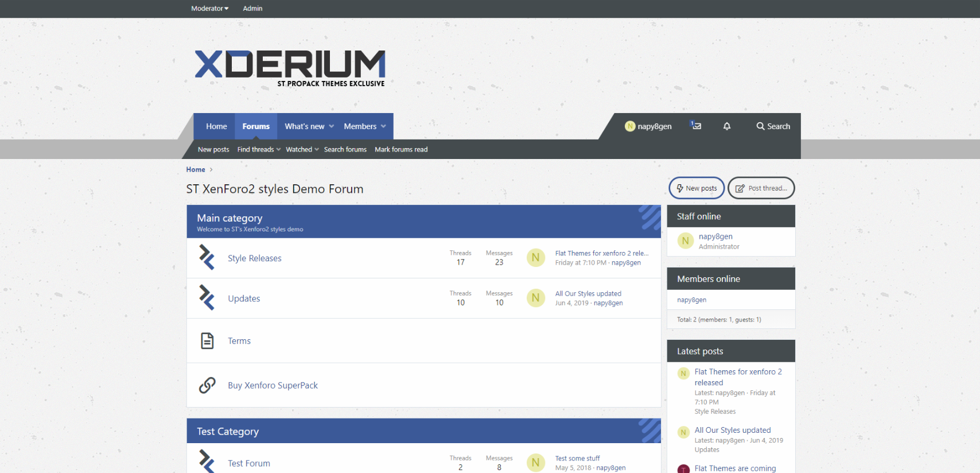Click the Post thread button
This screenshot has width=980, height=473.
click(761, 188)
